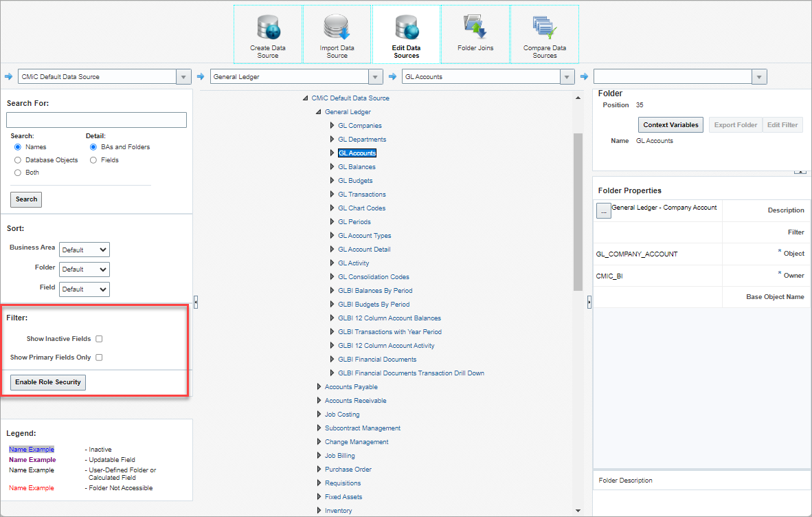Collapse the CMiC Default Data Source node
812x517 pixels.
[x=306, y=98]
